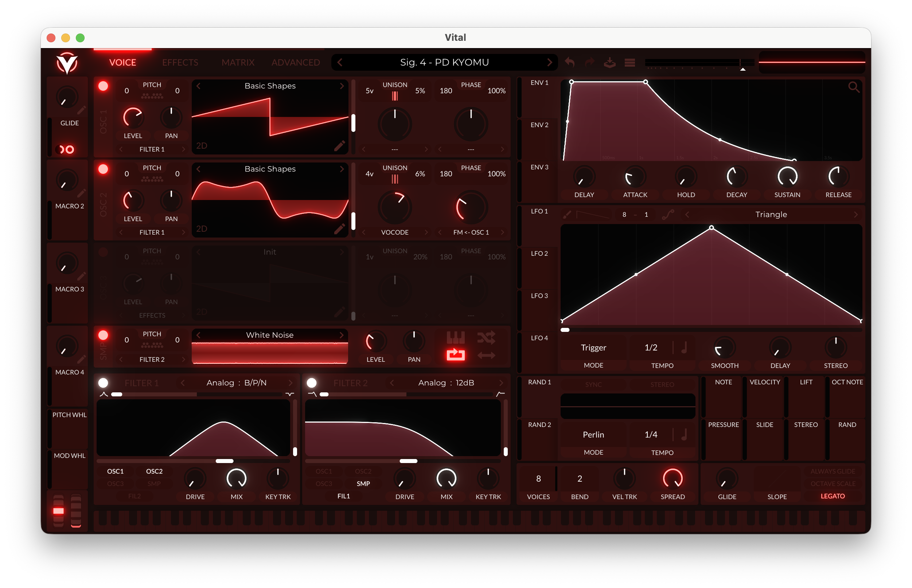Open OSC 1 Basic Shapes wavetable selector
Viewport: 912px width, 588px height.
tap(270, 86)
